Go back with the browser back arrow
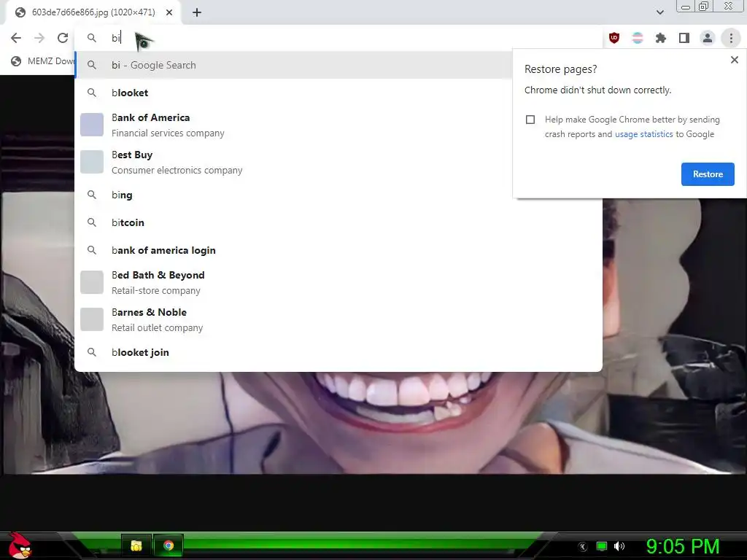747x560 pixels. [16, 38]
